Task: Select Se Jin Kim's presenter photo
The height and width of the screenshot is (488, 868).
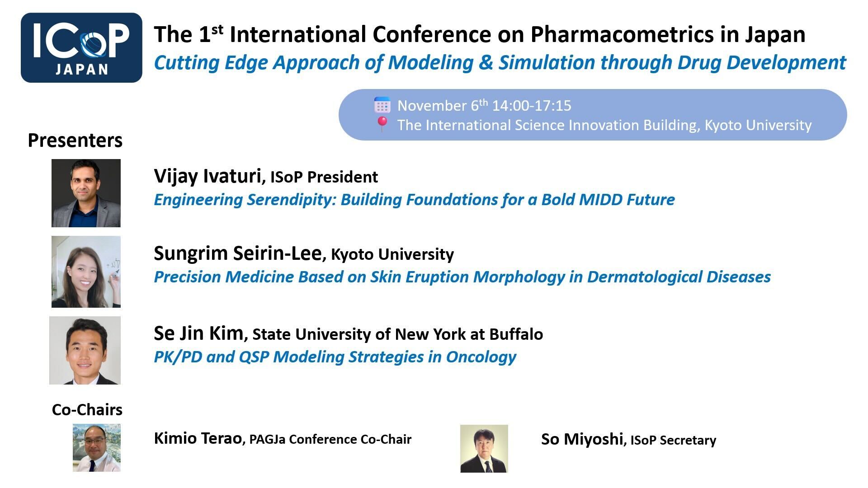Action: tap(85, 350)
